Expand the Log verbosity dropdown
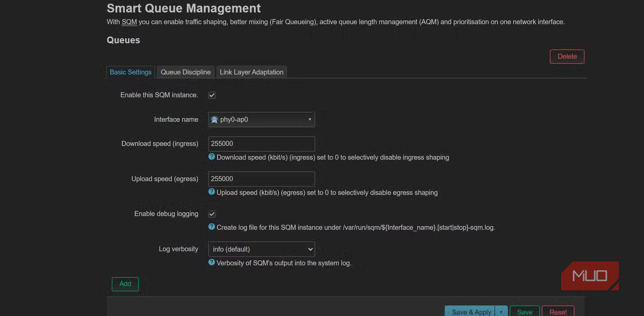Image resolution: width=644 pixels, height=316 pixels. pos(262,249)
